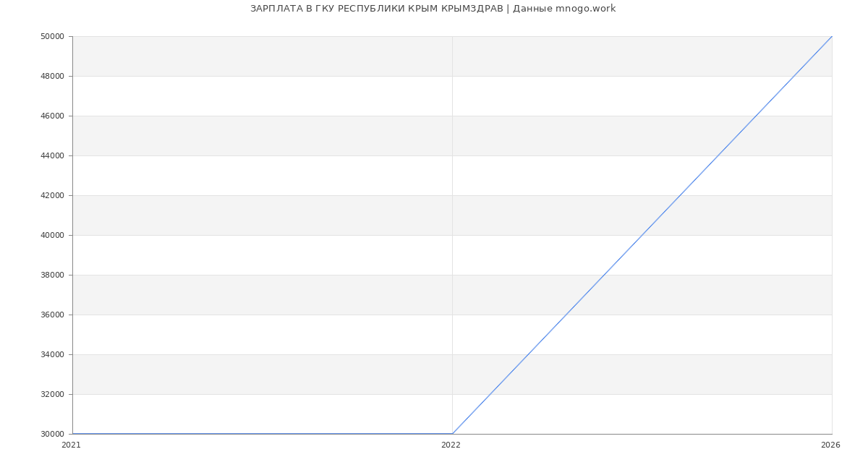
Task: Click the 36000 y-axis label
Action: 53,315
